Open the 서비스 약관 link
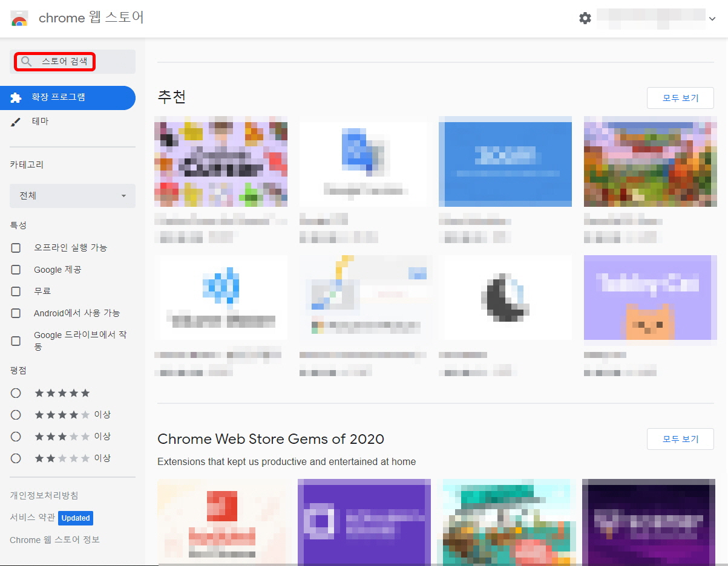 32,518
